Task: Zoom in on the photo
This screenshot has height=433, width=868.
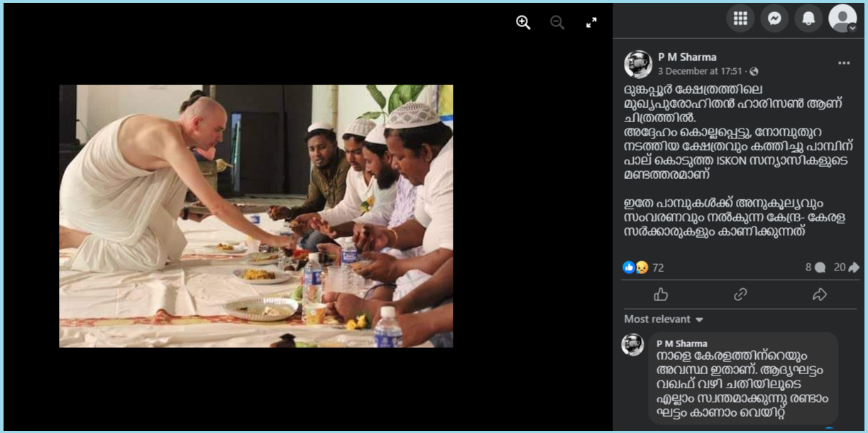Action: click(x=523, y=23)
